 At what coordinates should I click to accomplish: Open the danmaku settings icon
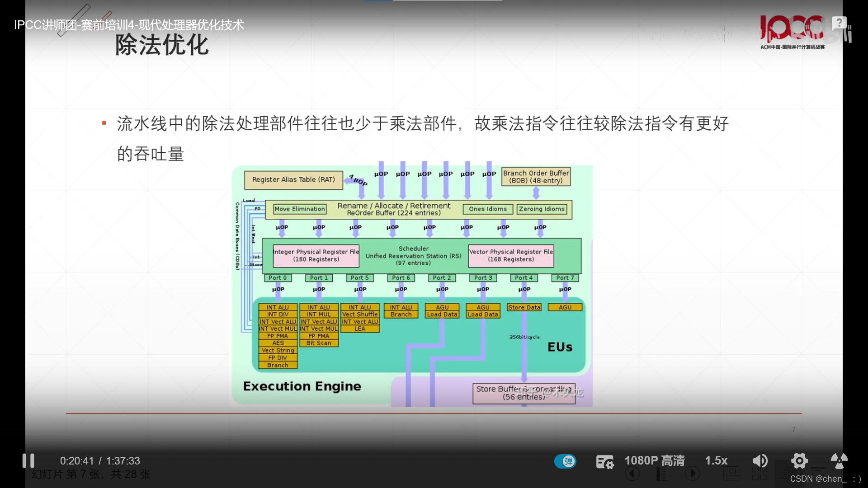(x=604, y=461)
